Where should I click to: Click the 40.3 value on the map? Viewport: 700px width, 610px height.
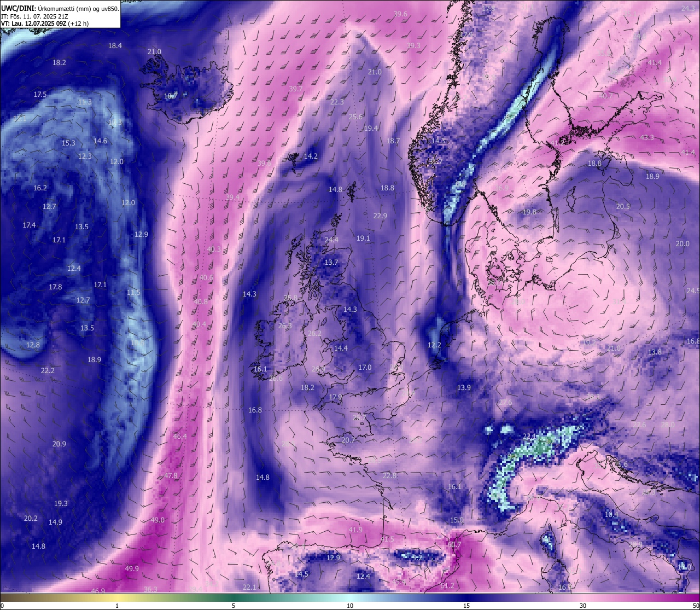214,249
